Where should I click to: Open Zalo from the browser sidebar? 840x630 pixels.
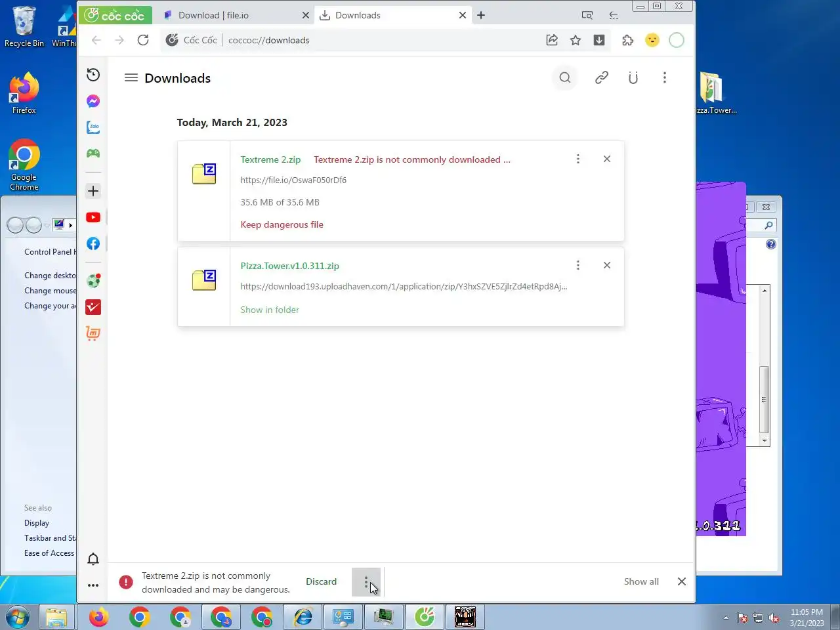click(x=93, y=127)
